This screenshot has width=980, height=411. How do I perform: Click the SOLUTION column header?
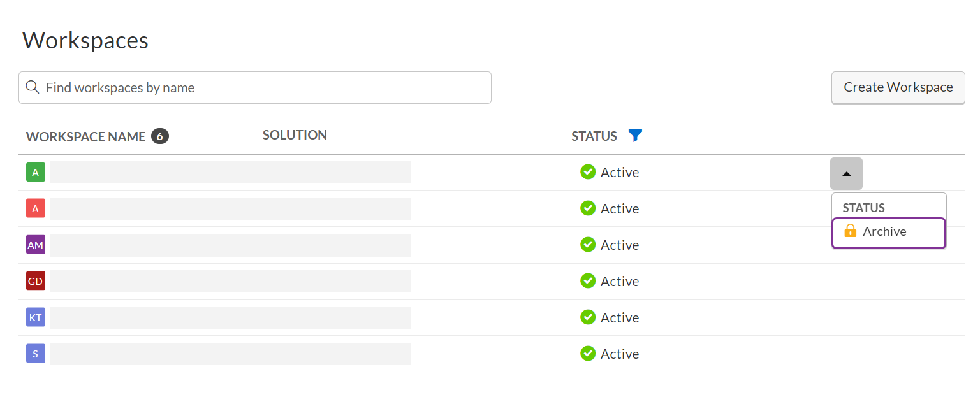click(295, 134)
